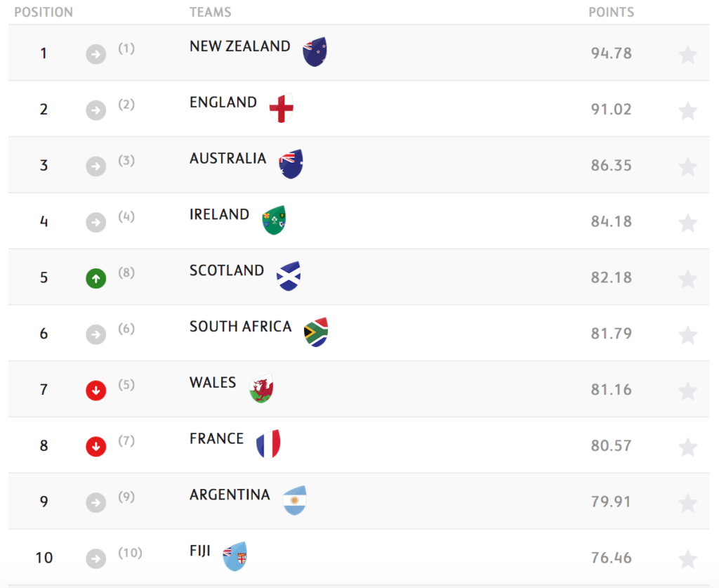This screenshot has height=588, width=719.
Task: Click Ireland's shamrock crest icon
Action: tap(275, 219)
